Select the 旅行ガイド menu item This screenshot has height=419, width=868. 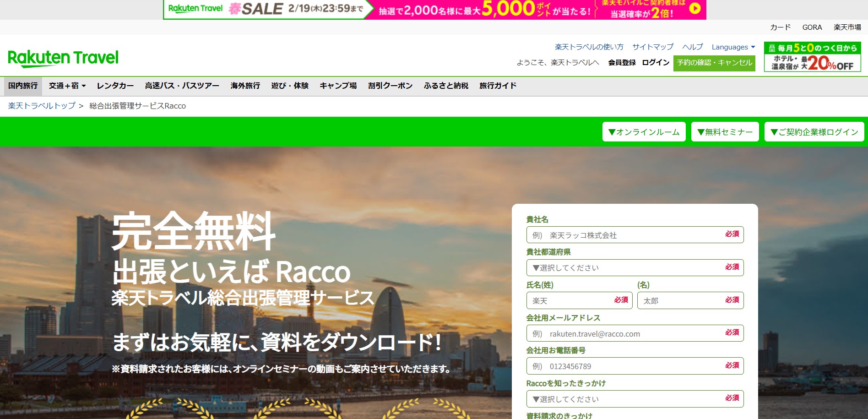click(498, 86)
